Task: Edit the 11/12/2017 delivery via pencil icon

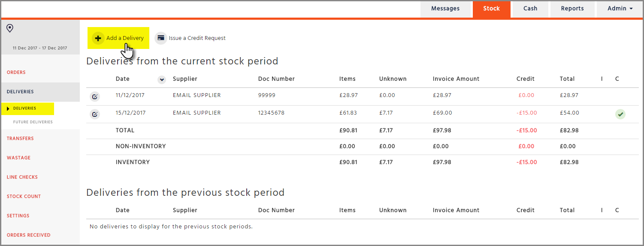Action: click(x=95, y=97)
